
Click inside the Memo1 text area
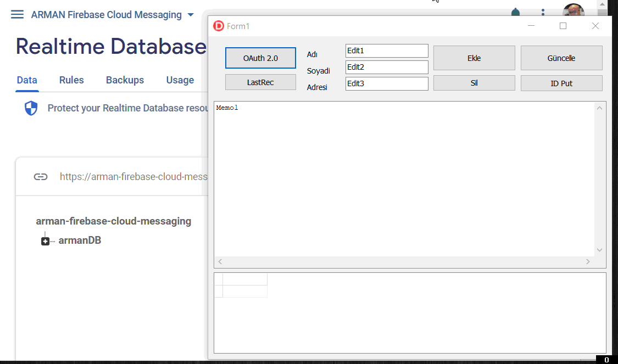coord(404,179)
